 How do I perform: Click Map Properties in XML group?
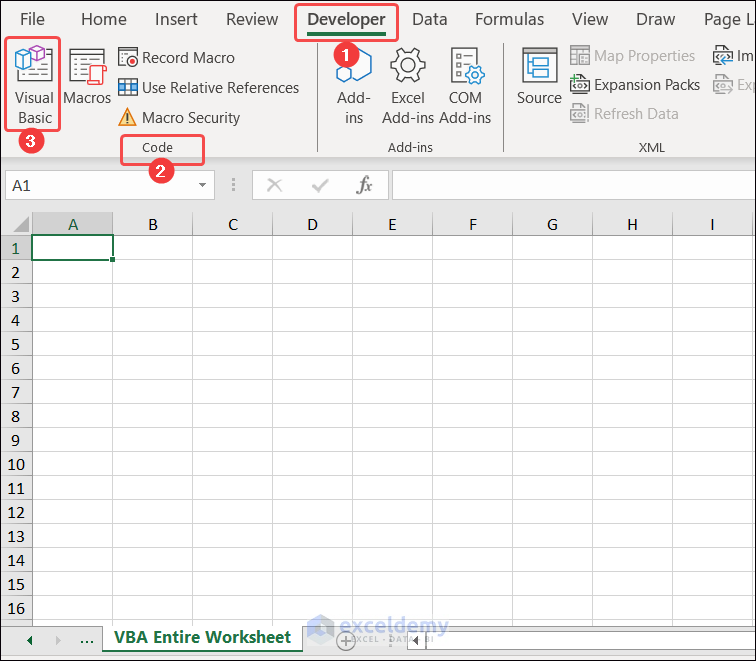(x=632, y=56)
